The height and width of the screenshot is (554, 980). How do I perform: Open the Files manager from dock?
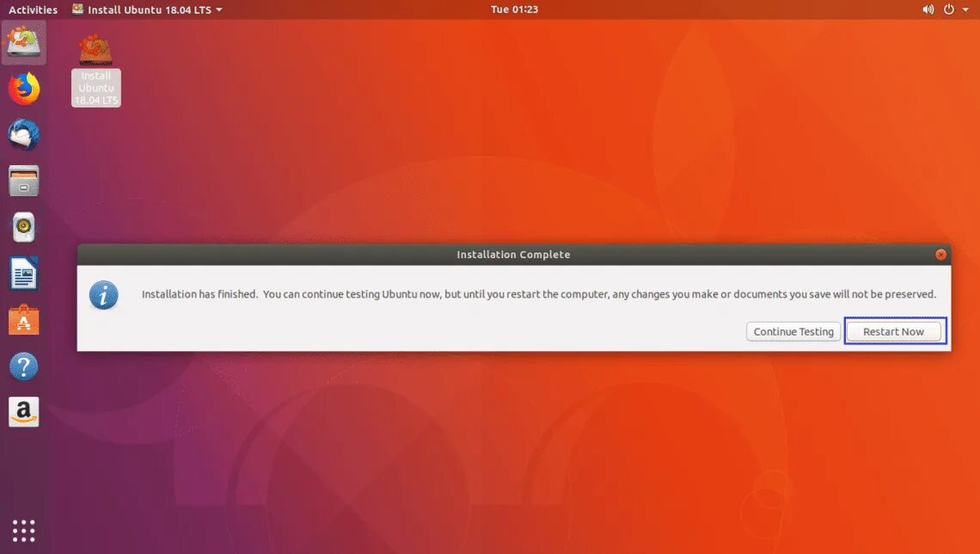pyautogui.click(x=24, y=181)
